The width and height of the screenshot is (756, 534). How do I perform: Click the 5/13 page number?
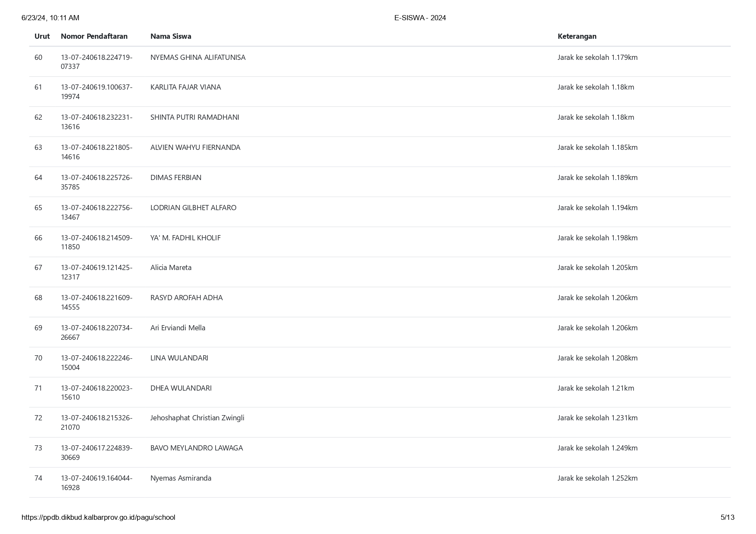(x=727, y=517)
